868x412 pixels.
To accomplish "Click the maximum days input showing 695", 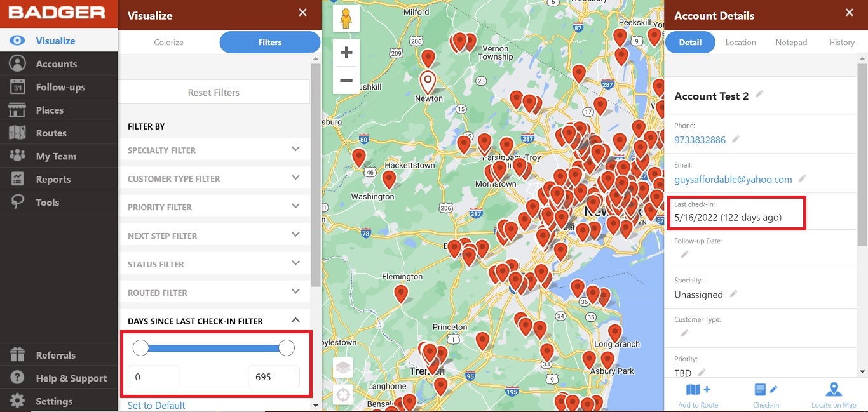I will coord(273,376).
